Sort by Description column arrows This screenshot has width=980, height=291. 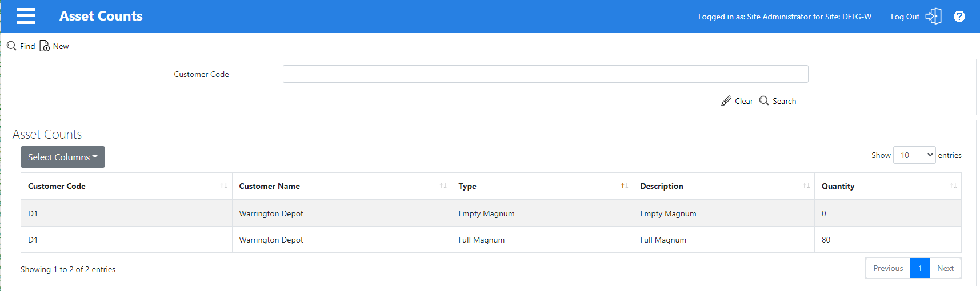coord(806,186)
